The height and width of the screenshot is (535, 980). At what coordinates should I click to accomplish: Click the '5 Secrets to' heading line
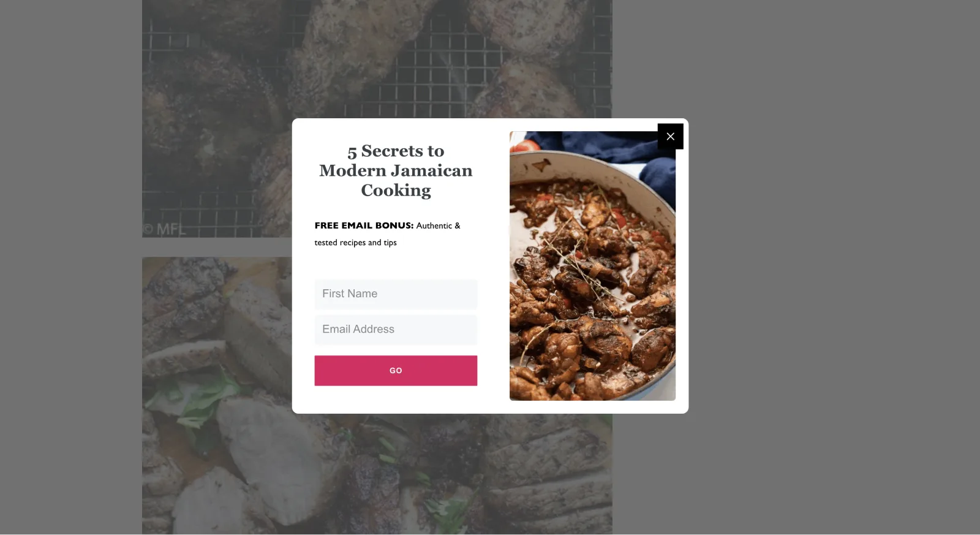point(396,151)
